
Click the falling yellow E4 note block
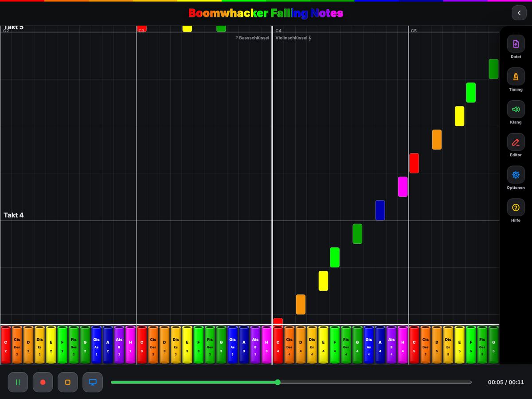point(323,281)
